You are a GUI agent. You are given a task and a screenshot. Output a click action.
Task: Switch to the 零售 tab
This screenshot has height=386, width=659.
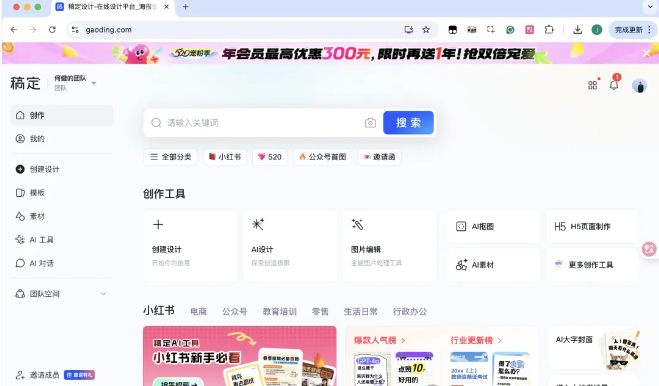tap(320, 312)
